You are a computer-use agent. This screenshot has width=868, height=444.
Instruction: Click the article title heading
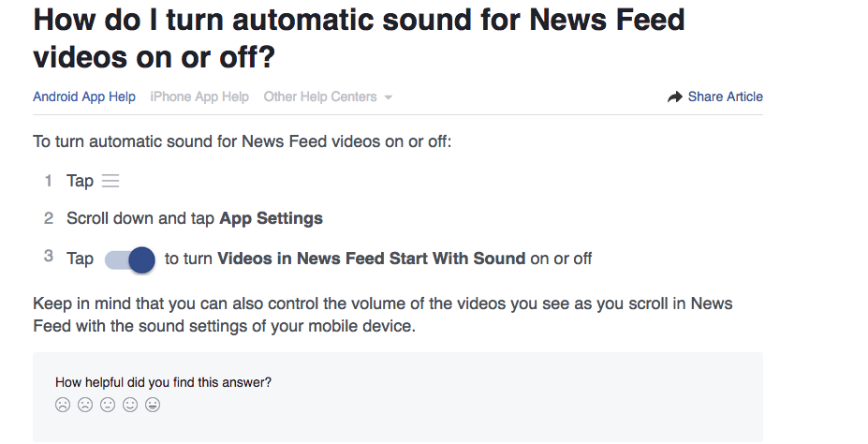tap(359, 37)
